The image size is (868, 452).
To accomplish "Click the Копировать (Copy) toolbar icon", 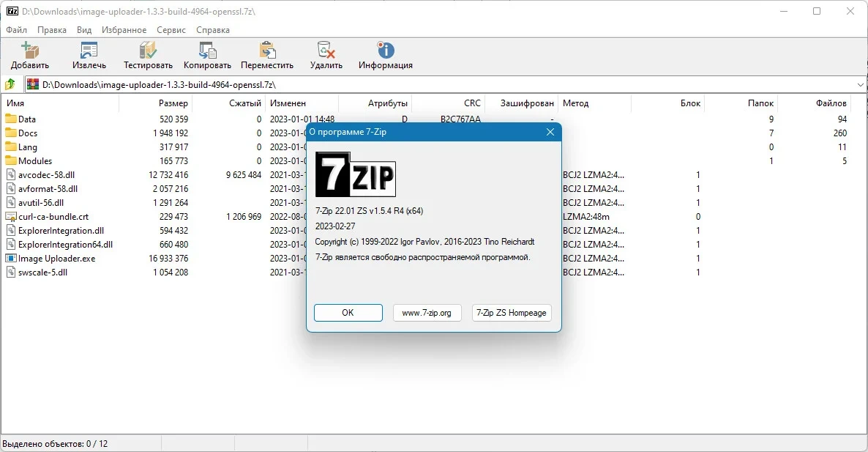I will [208, 51].
